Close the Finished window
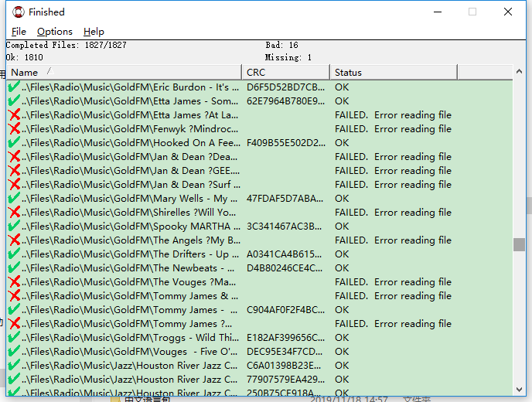The width and height of the screenshot is (532, 402). point(508,12)
